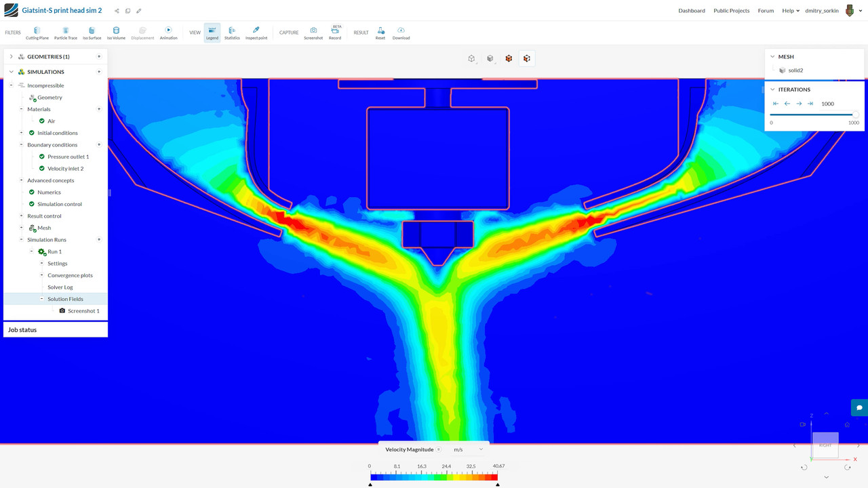The image size is (868, 488).
Task: Open the Animation filter
Action: pos(169,33)
